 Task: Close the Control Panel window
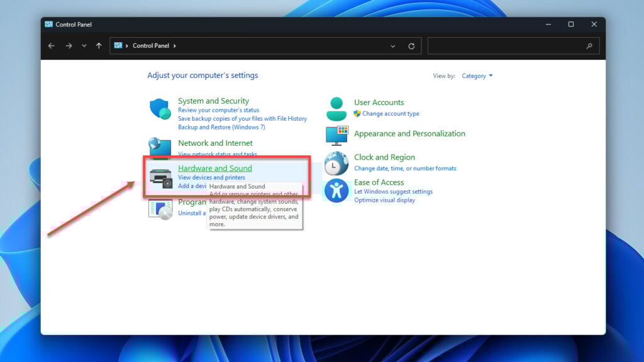(594, 25)
